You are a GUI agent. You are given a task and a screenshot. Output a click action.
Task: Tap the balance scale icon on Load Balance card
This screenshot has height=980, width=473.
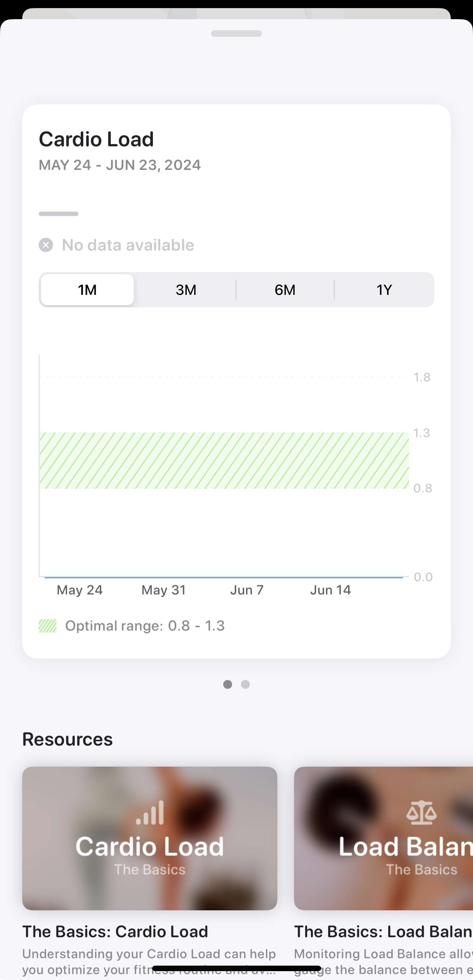point(421,813)
